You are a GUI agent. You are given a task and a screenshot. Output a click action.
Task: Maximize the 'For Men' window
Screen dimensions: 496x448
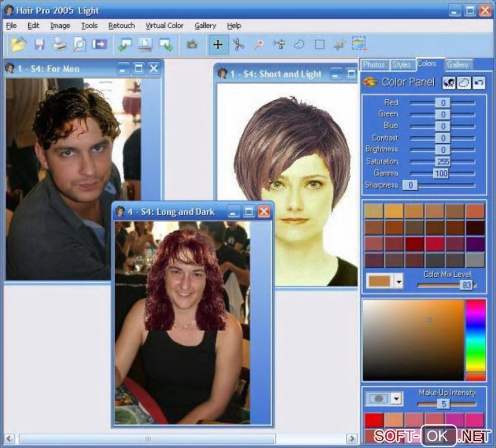[138, 68]
